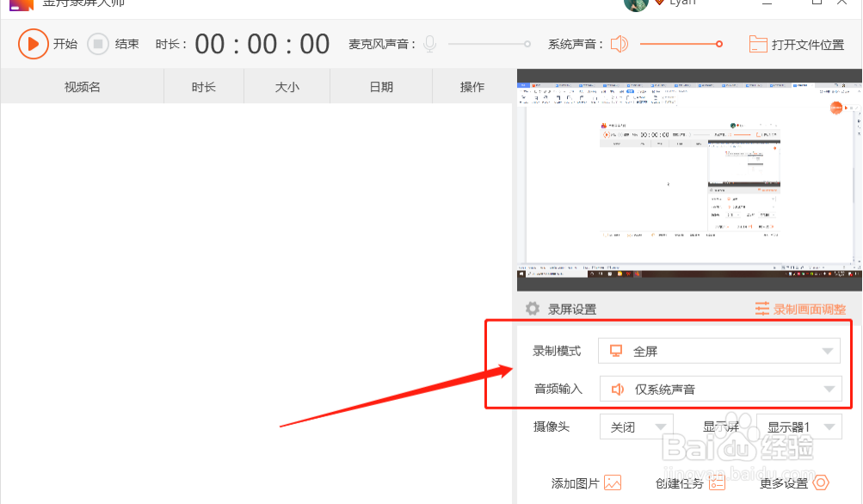863x504 pixels.
Task: Select the 日期 column header
Action: tap(380, 86)
